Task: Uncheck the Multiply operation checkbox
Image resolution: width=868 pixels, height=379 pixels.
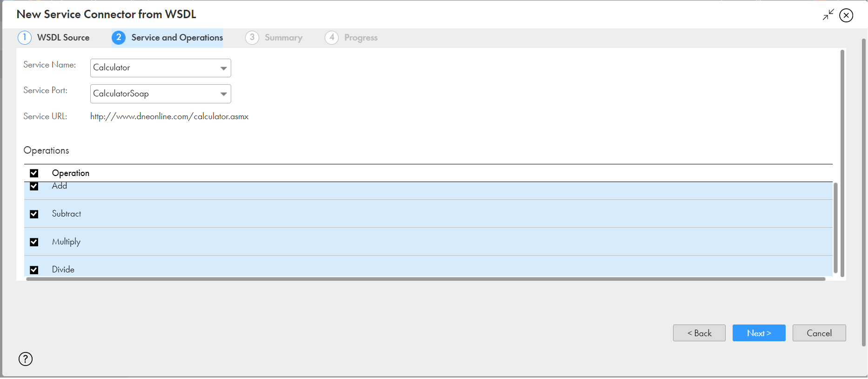Action: pyautogui.click(x=34, y=242)
